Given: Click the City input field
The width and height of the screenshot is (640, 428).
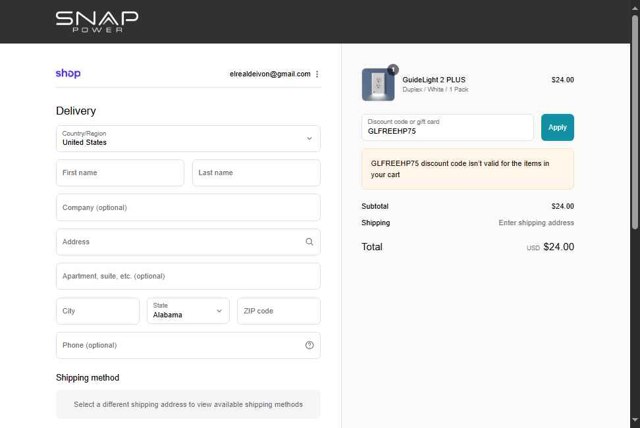Looking at the screenshot, I should point(98,311).
